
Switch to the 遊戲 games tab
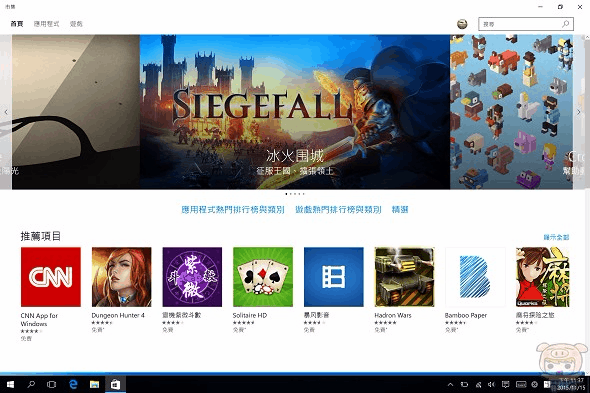[76, 24]
